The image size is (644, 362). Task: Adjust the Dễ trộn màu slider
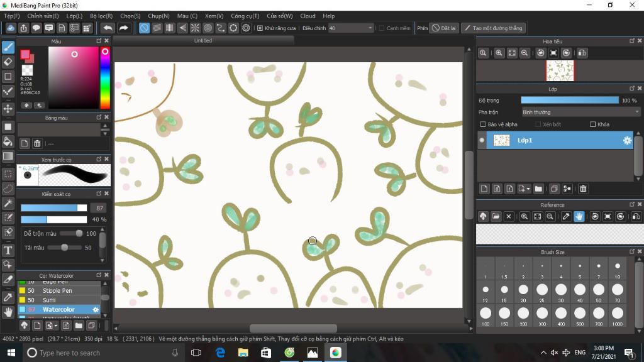pos(70,234)
